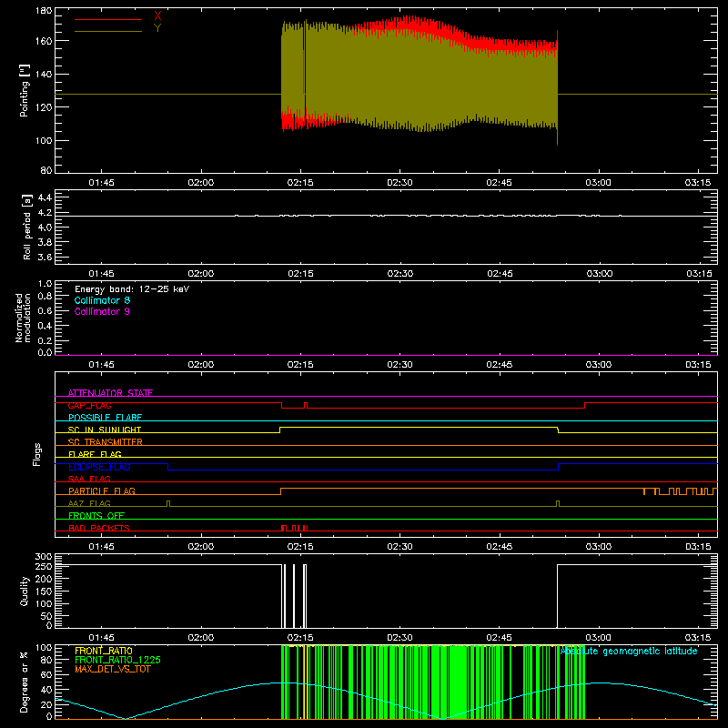Click the Normalized modulation axis title

pyautogui.click(x=23, y=318)
